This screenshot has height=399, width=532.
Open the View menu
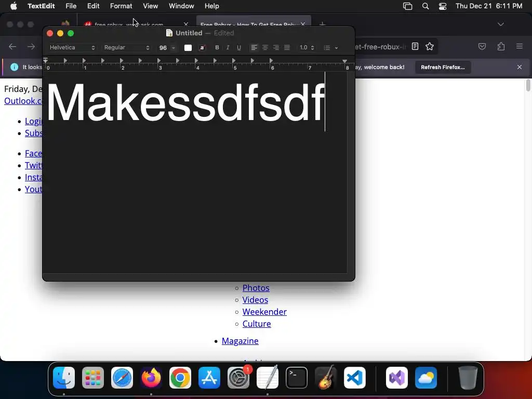pyautogui.click(x=150, y=6)
